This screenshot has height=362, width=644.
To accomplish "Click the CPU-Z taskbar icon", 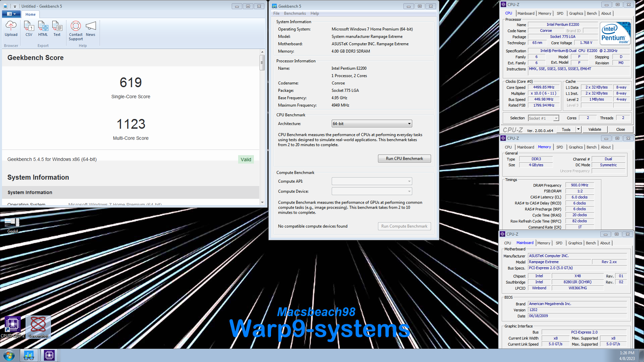I will [x=49, y=355].
